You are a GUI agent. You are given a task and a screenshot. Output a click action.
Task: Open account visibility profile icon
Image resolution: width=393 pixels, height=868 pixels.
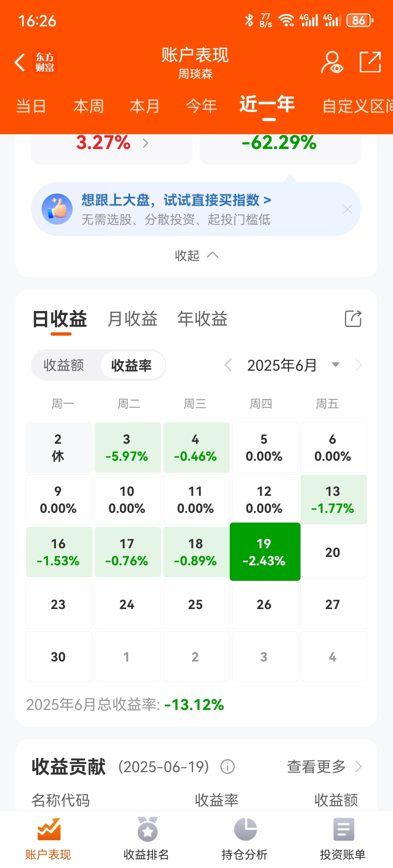click(x=332, y=62)
